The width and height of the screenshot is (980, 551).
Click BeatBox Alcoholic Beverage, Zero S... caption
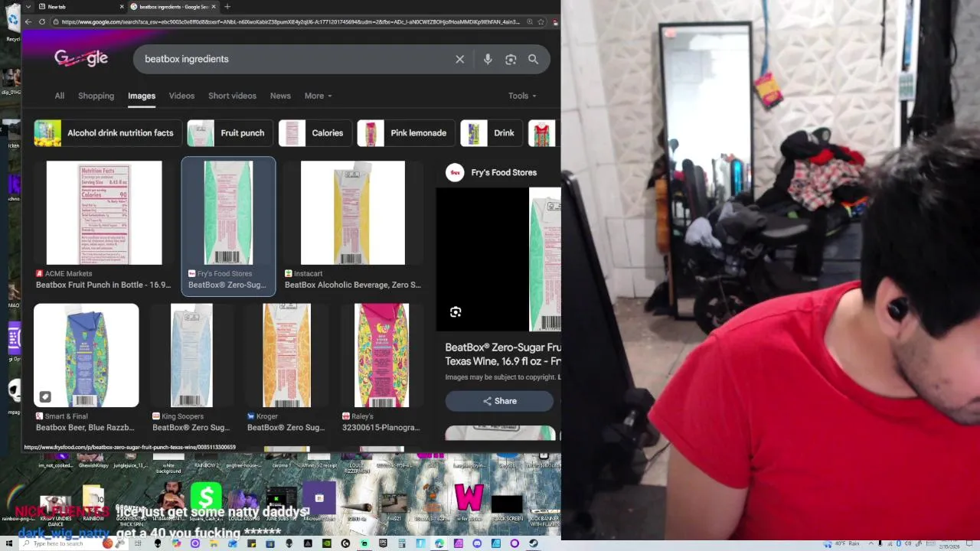pyautogui.click(x=352, y=285)
